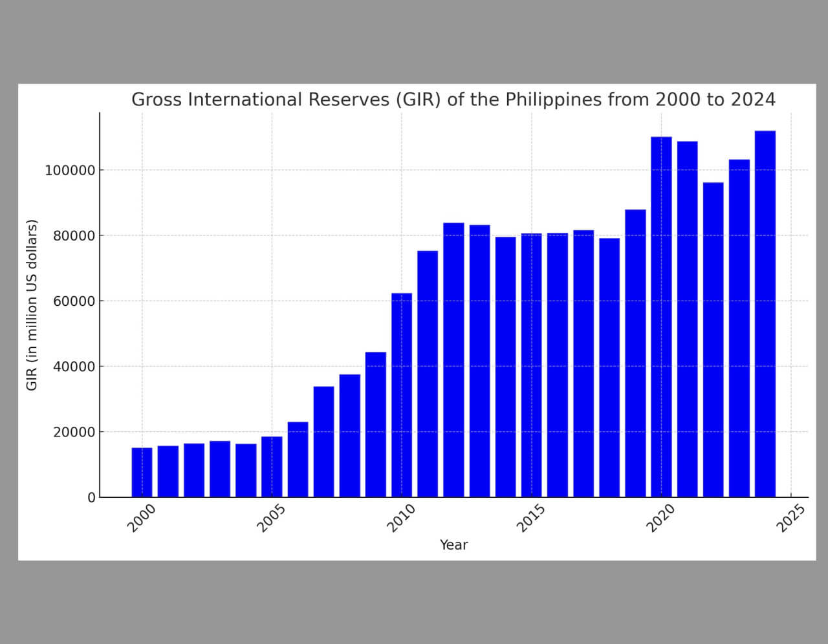Select the bar for year 2012
Viewport: 828px width, 644px height.
click(453, 360)
